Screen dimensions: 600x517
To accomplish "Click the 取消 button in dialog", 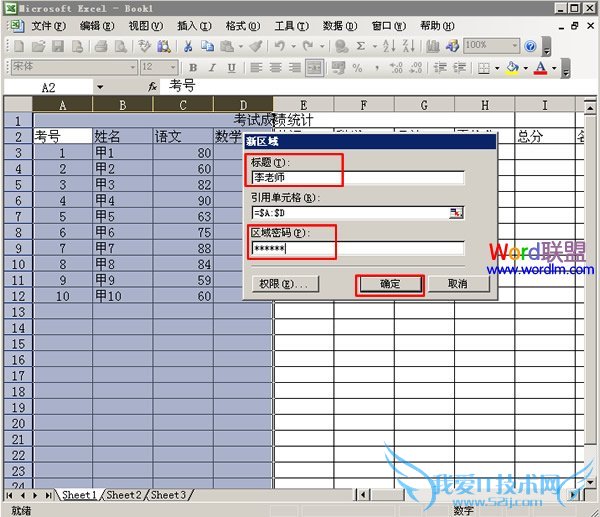I will coord(458,284).
